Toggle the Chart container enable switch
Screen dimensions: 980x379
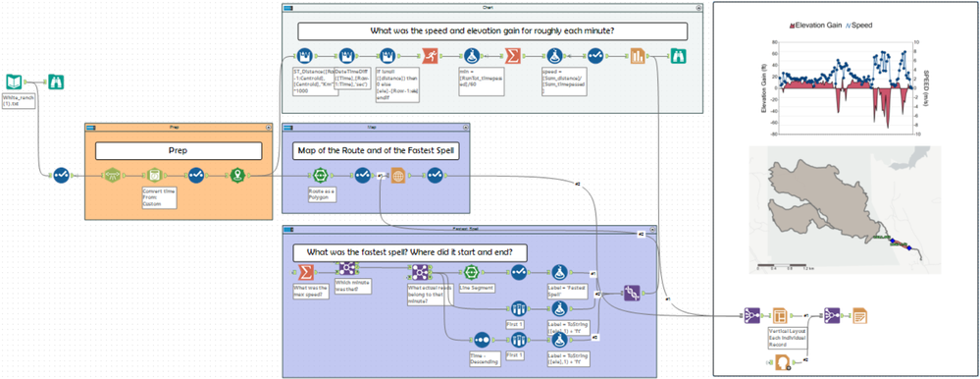(288, 7)
